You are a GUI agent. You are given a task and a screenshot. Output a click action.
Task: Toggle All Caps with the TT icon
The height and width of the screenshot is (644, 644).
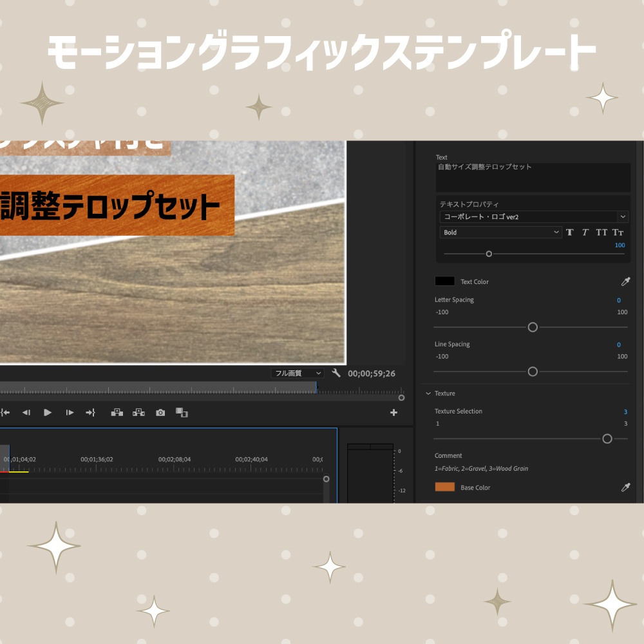[x=600, y=232]
